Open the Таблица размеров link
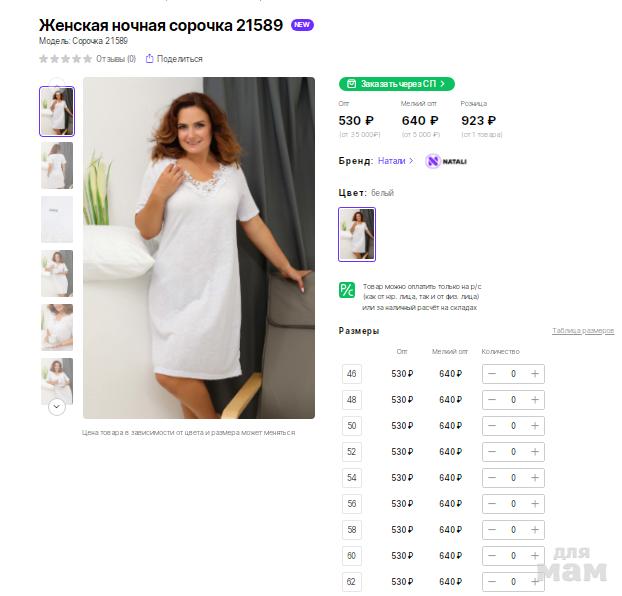 click(x=583, y=331)
